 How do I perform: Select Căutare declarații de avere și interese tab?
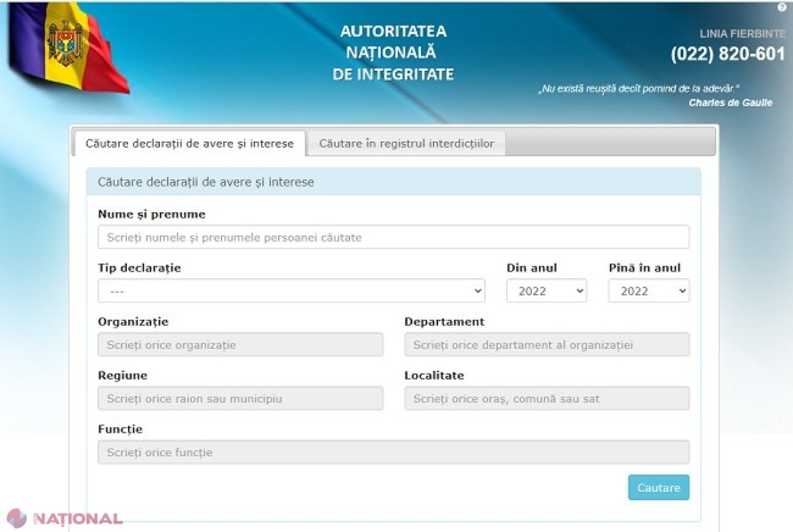(x=190, y=143)
